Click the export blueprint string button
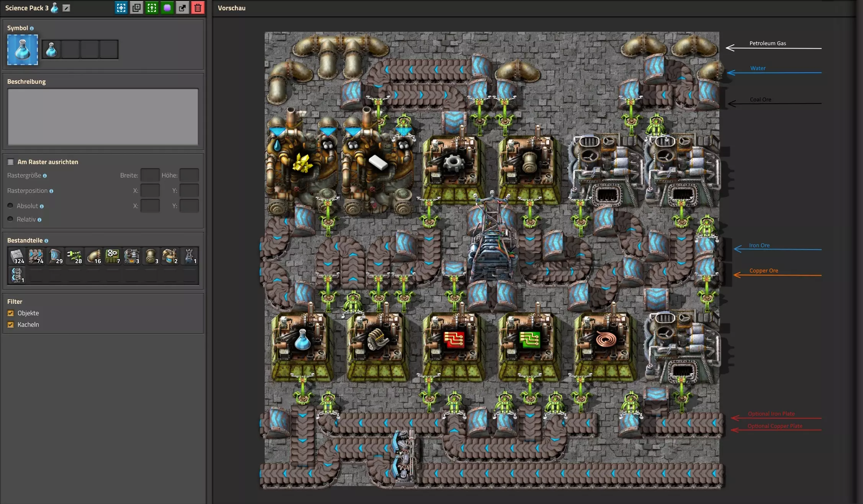Screen dimensions: 863x504 click(182, 8)
